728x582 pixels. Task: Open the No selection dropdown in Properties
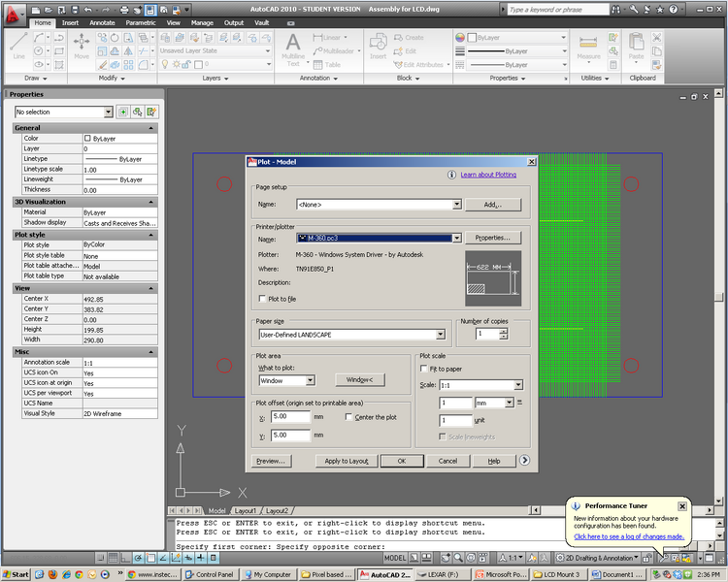[x=108, y=112]
